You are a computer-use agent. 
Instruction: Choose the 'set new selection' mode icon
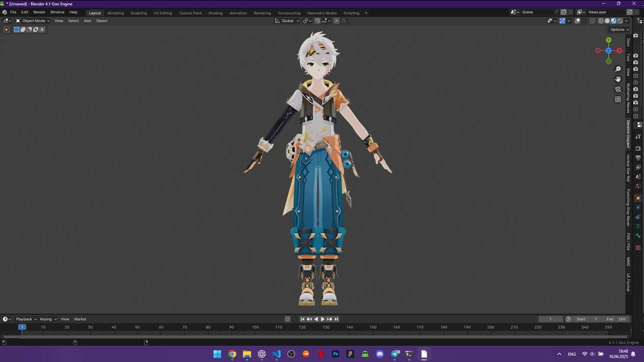click(x=17, y=30)
